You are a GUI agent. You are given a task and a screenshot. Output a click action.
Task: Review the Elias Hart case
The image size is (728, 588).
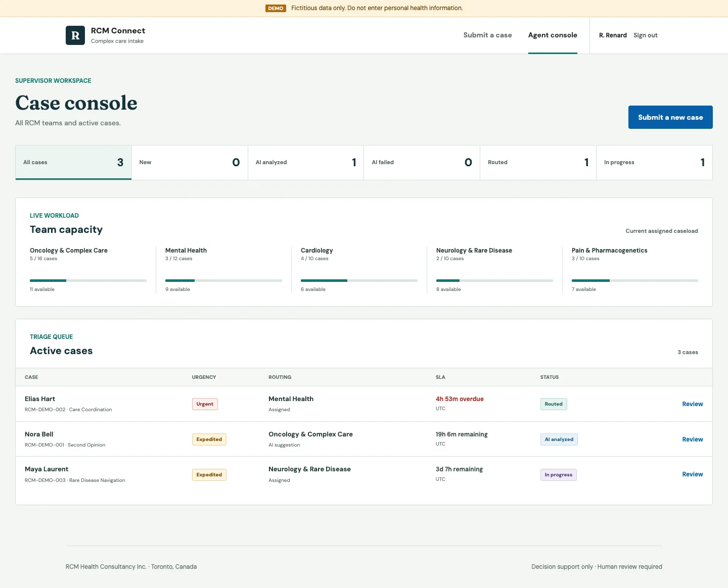tap(693, 404)
